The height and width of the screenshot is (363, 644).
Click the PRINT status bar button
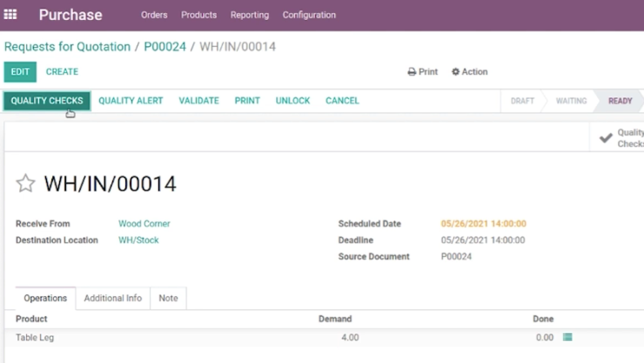(247, 101)
